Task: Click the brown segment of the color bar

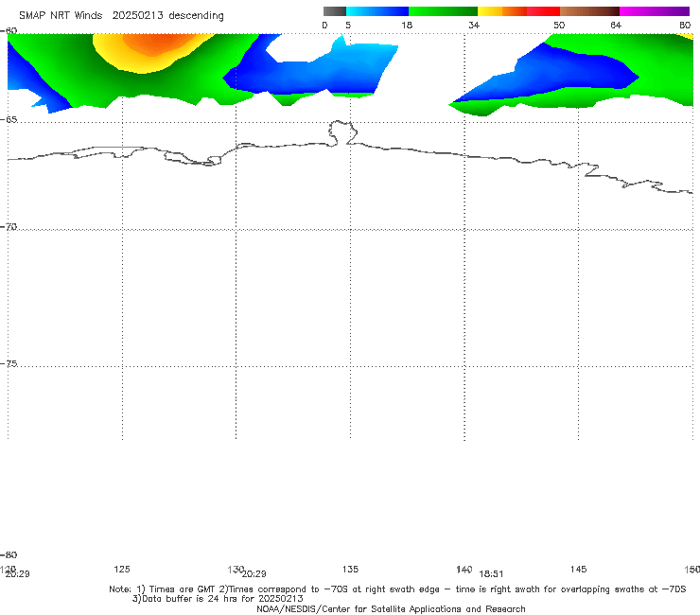Action: click(x=589, y=11)
